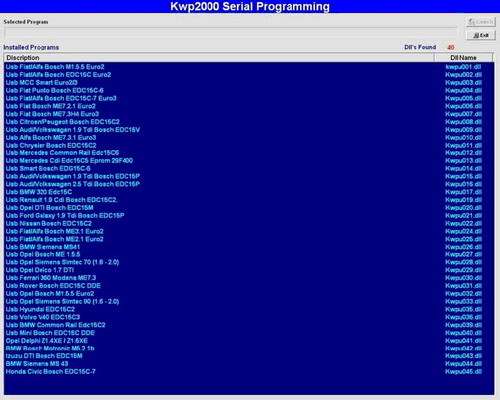Select Usb Fiat/Alfa Bosch M1.5.5 Euro2 entry
The width and height of the screenshot is (500, 400).
[249, 67]
